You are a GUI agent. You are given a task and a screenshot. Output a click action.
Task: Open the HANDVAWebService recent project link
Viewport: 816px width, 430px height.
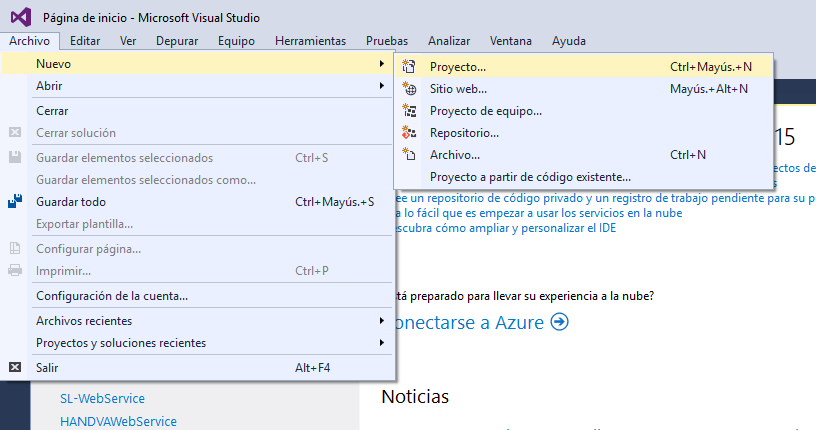(x=118, y=421)
